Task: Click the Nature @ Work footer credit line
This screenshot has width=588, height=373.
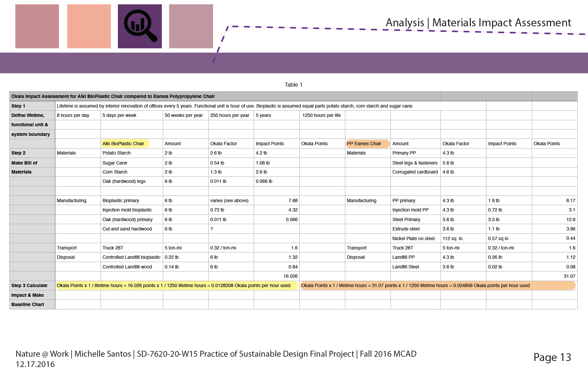Action: click(216, 354)
